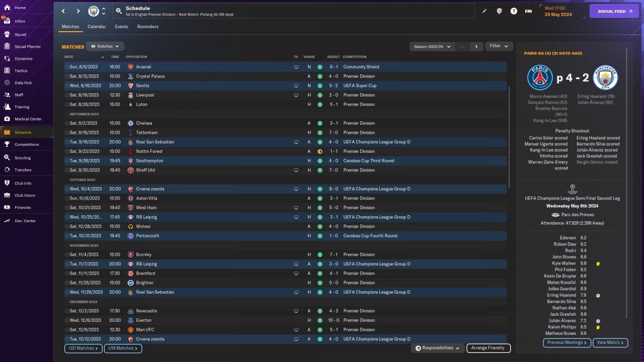Sort by the Competition column header
The height and width of the screenshot is (362, 644).
click(355, 57)
